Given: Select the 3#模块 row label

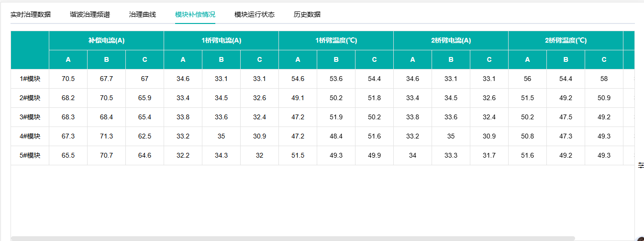Looking at the screenshot, I should coord(30,117).
